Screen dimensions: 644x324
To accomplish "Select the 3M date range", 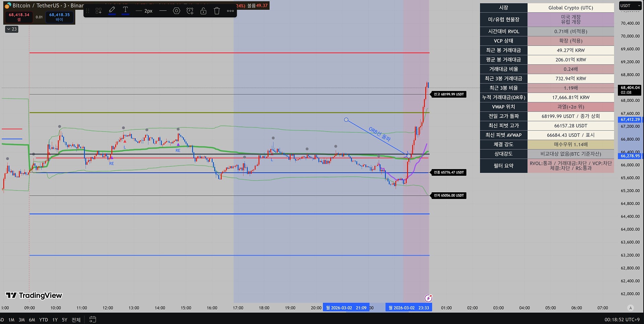I will tap(21, 320).
